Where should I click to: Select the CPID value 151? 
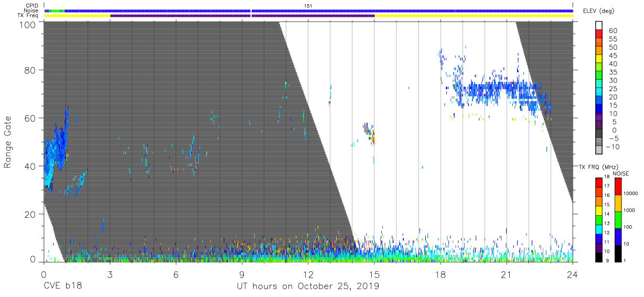point(308,5)
